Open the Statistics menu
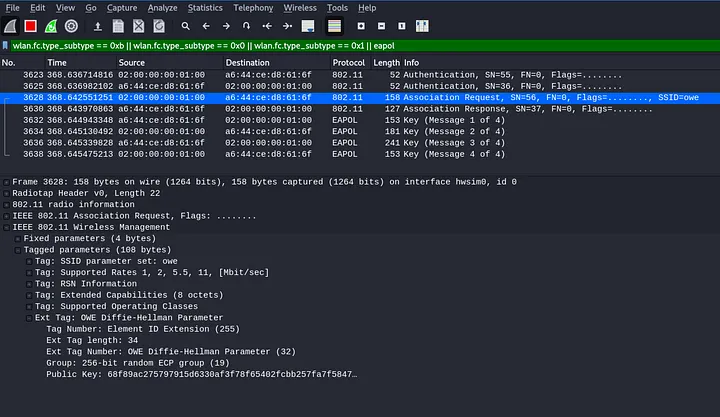This screenshot has height=417, width=720. tap(205, 7)
